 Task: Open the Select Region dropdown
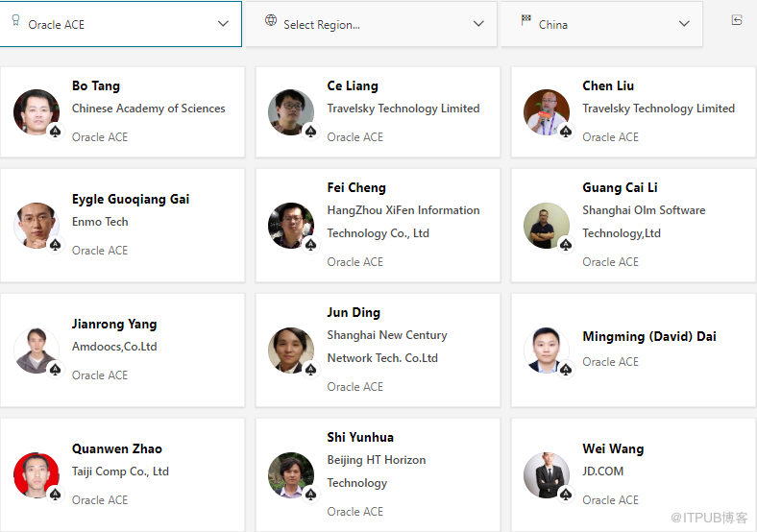pyautogui.click(x=478, y=24)
